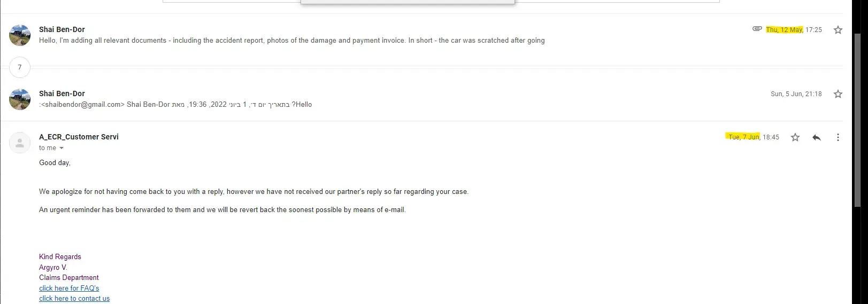868x304 pixels.
Task: Star the Sun, 5 Jun message
Action: 838,94
